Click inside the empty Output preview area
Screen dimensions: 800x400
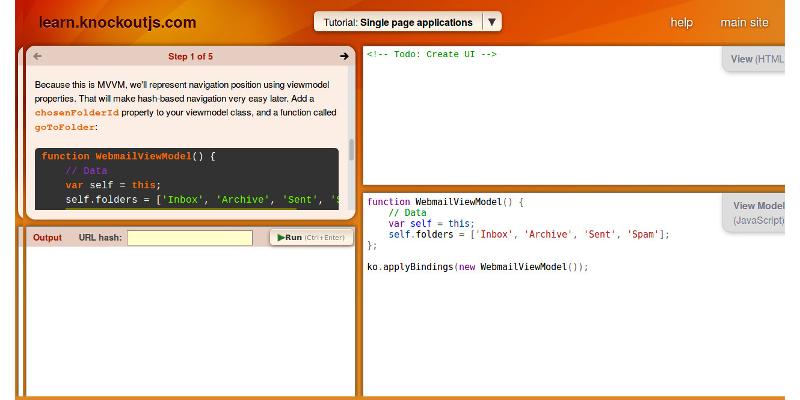[190, 320]
